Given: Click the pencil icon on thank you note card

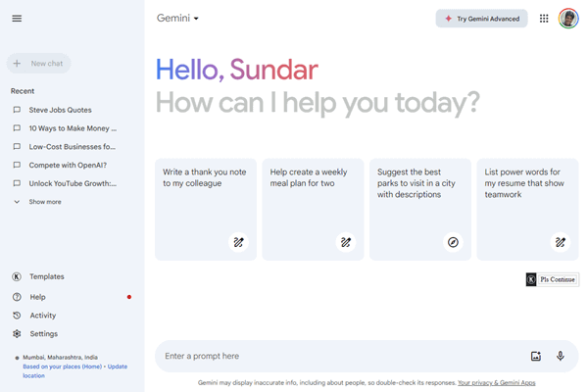Looking at the screenshot, I should click(x=238, y=242).
